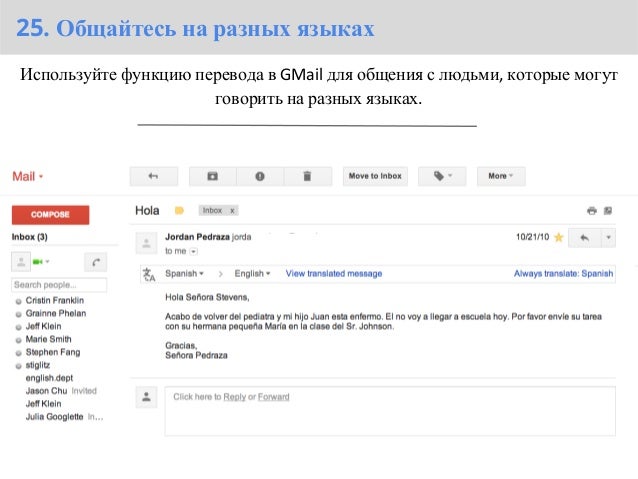The height and width of the screenshot is (479, 638).
Task: Print the conversation with the printer icon
Action: pyautogui.click(x=592, y=210)
